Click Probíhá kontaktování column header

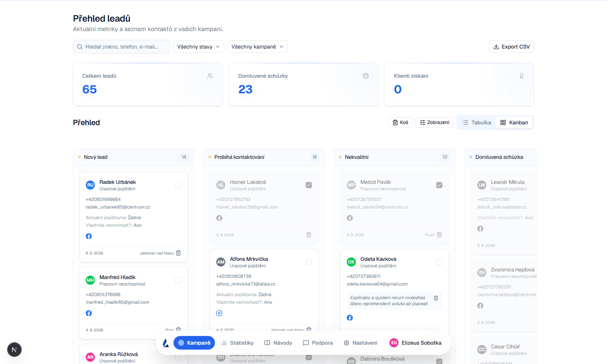coord(264,157)
